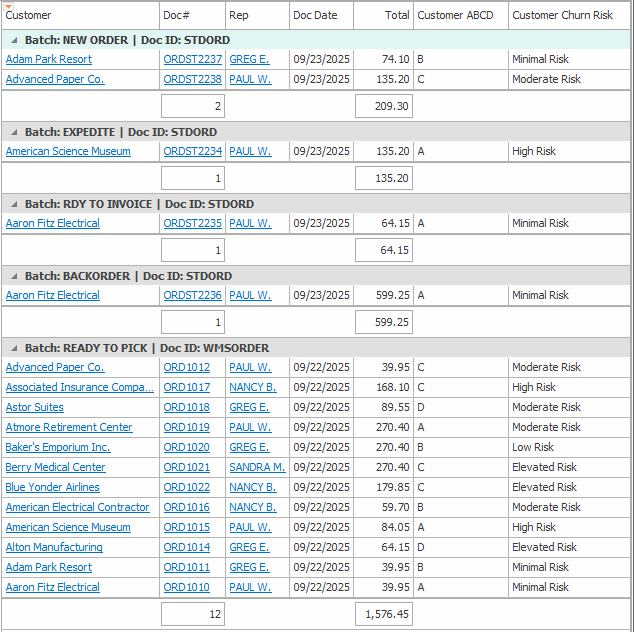
Task: Collapse the RDY TO INVOICE batch group
Action: click(x=14, y=204)
